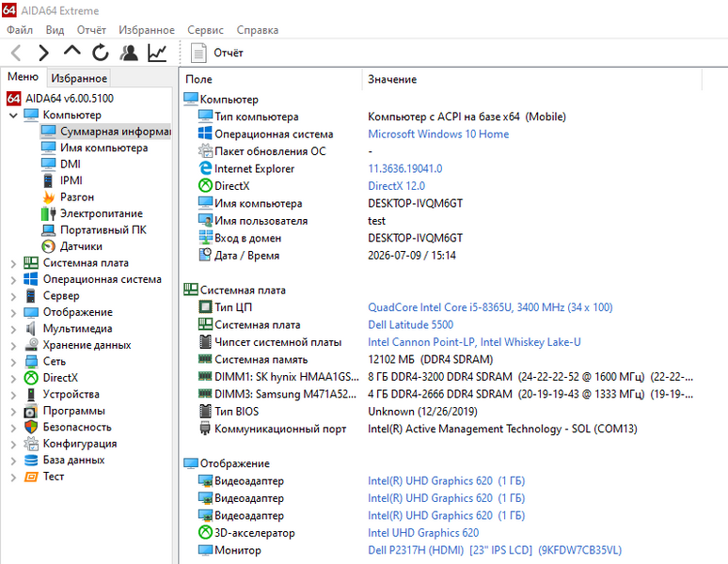This screenshot has height=564, width=728.
Task: Select the Датчики sensors tree item
Action: (x=81, y=246)
